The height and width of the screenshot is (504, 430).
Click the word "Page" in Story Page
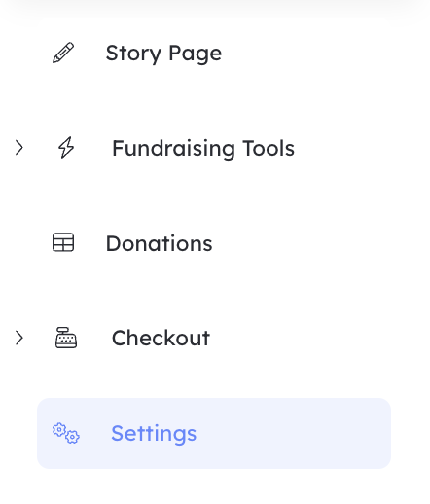pyautogui.click(x=196, y=54)
